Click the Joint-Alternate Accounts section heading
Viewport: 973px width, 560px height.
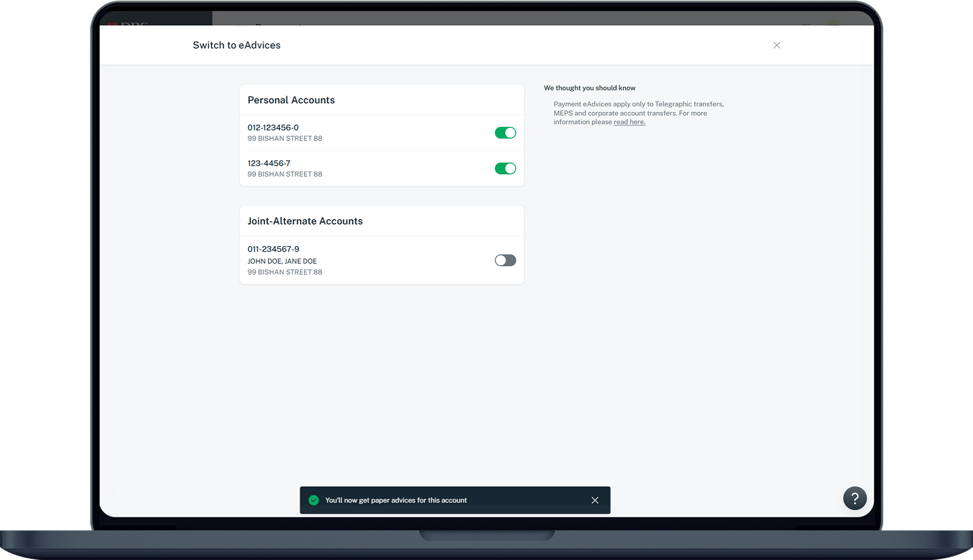(x=305, y=221)
